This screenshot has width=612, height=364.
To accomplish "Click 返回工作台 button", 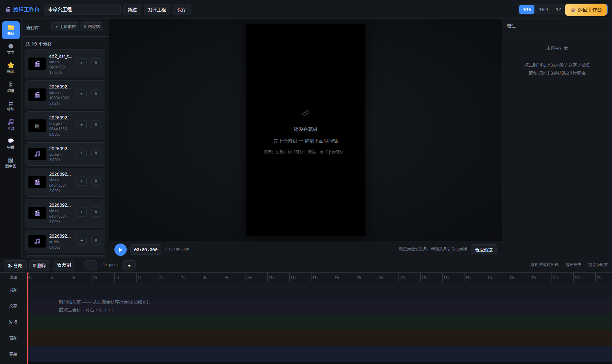I will pyautogui.click(x=586, y=10).
